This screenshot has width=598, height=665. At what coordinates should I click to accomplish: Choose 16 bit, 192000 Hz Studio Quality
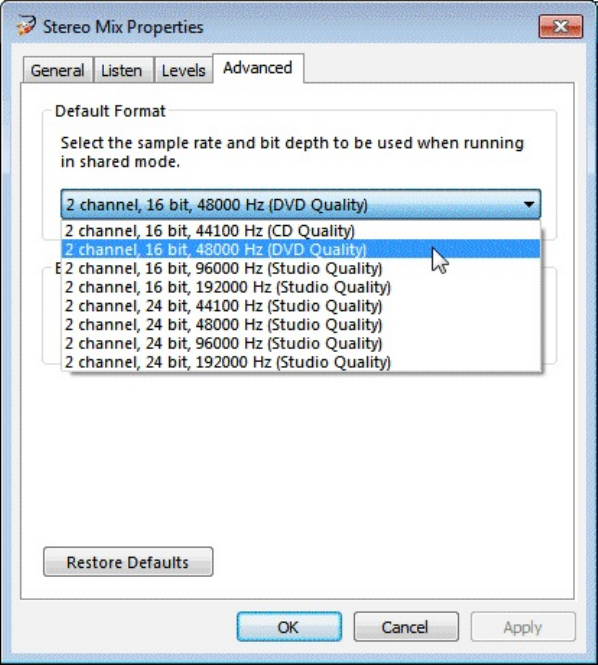(x=301, y=287)
